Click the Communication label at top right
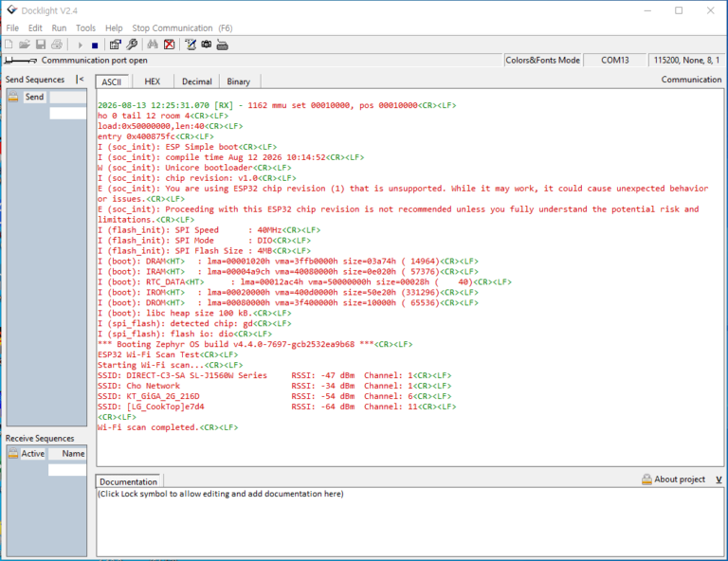 691,80
